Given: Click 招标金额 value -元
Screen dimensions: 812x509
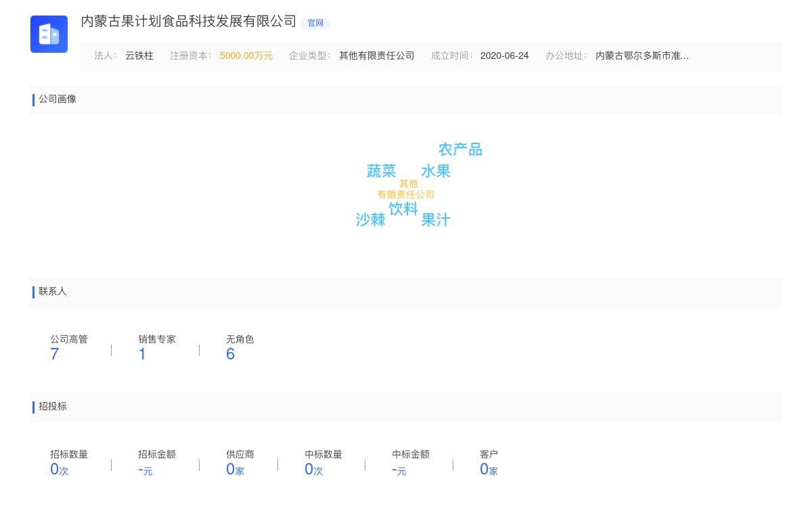Looking at the screenshot, I should click(145, 469).
